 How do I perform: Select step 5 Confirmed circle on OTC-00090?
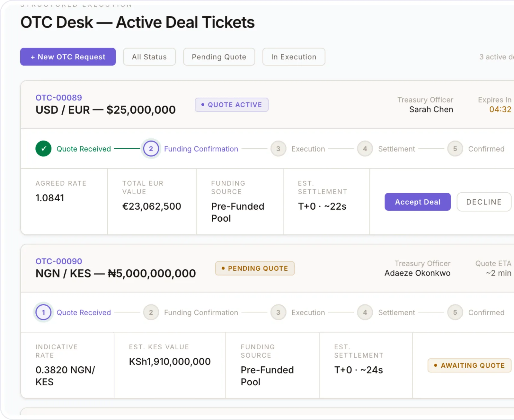(x=455, y=312)
